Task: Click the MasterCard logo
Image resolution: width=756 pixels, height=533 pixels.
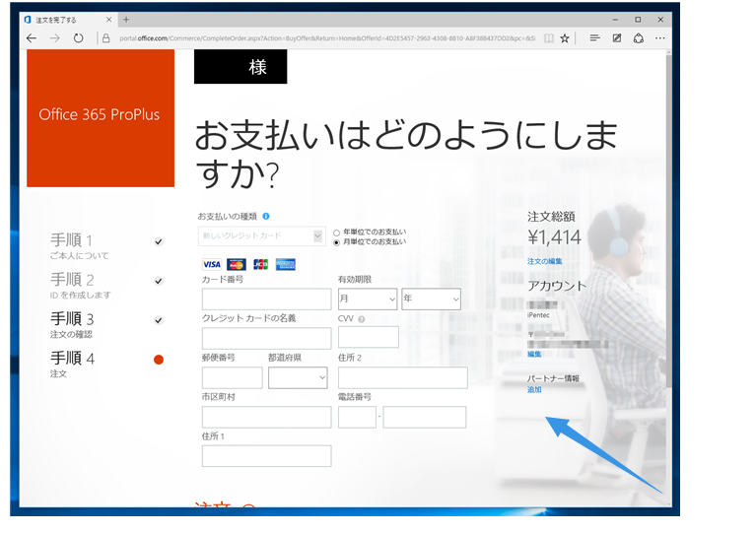Action: 237,264
